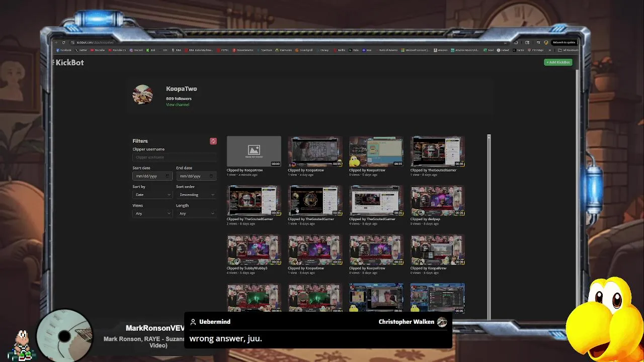Click the Christopher Walken avatar icon

pyautogui.click(x=442, y=322)
